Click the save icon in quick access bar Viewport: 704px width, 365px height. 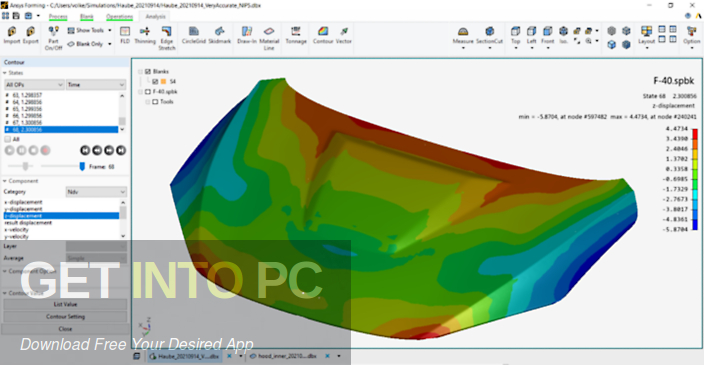click(x=16, y=16)
